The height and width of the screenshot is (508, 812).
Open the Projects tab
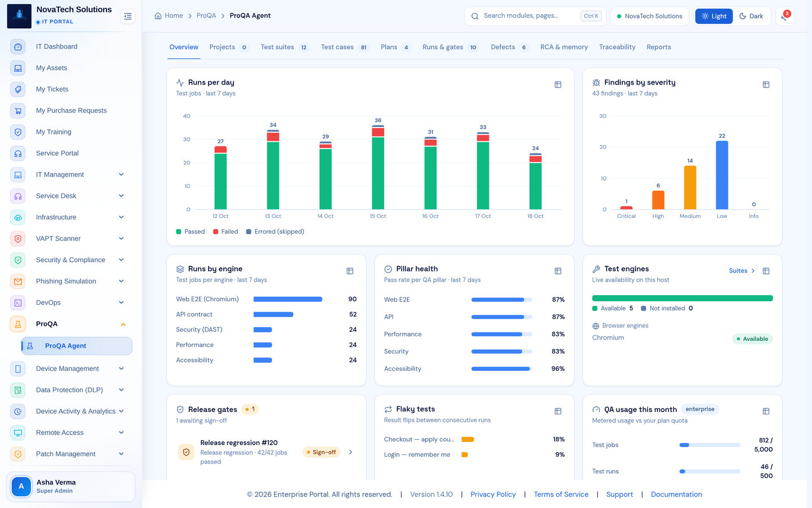click(x=228, y=47)
